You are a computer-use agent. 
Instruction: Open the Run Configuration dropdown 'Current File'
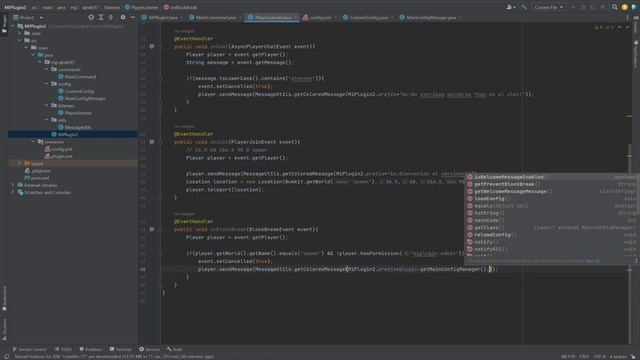[x=549, y=7]
